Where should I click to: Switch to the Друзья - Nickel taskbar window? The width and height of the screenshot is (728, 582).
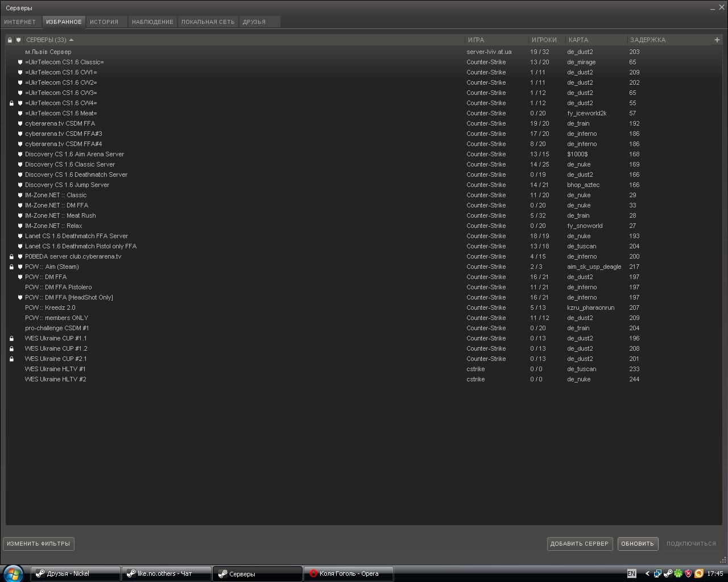76,573
